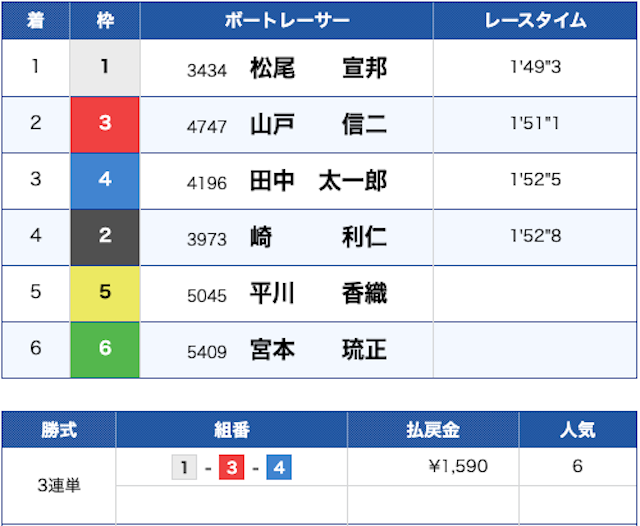Click the white lane 1 frame badge
Viewport: 640px width, 526px height.
[x=105, y=68]
